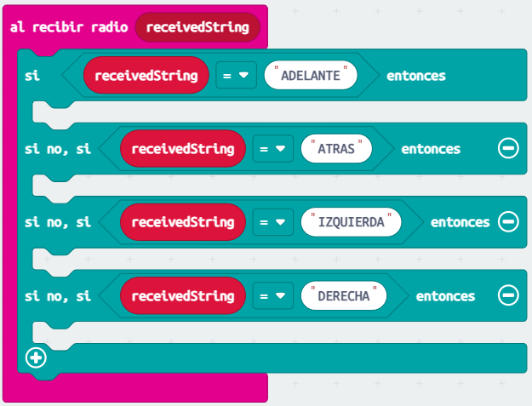Screen dimensions: 532x406
Task: Edit the "ADELANTE" text field
Action: click(x=310, y=76)
